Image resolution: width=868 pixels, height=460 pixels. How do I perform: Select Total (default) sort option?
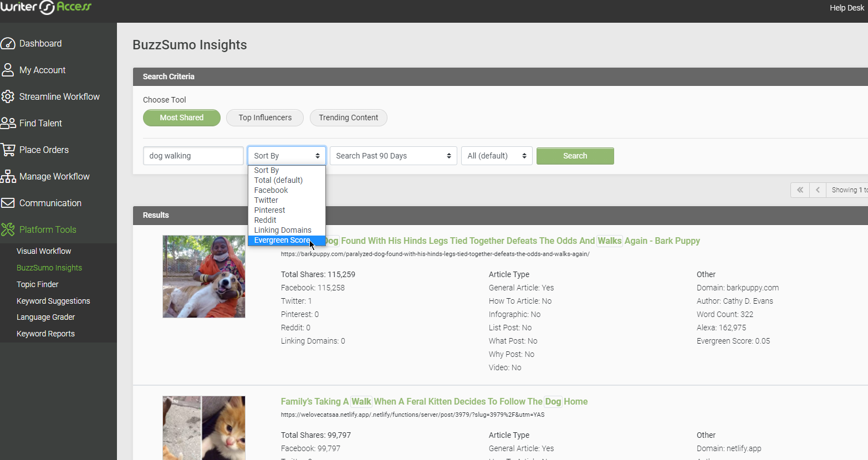point(287,180)
